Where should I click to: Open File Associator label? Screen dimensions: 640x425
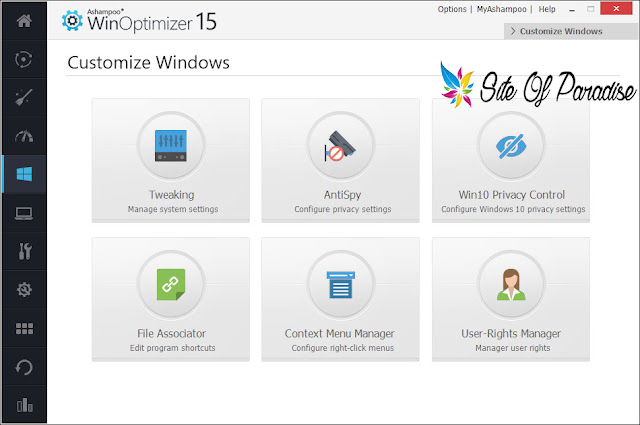click(x=171, y=334)
